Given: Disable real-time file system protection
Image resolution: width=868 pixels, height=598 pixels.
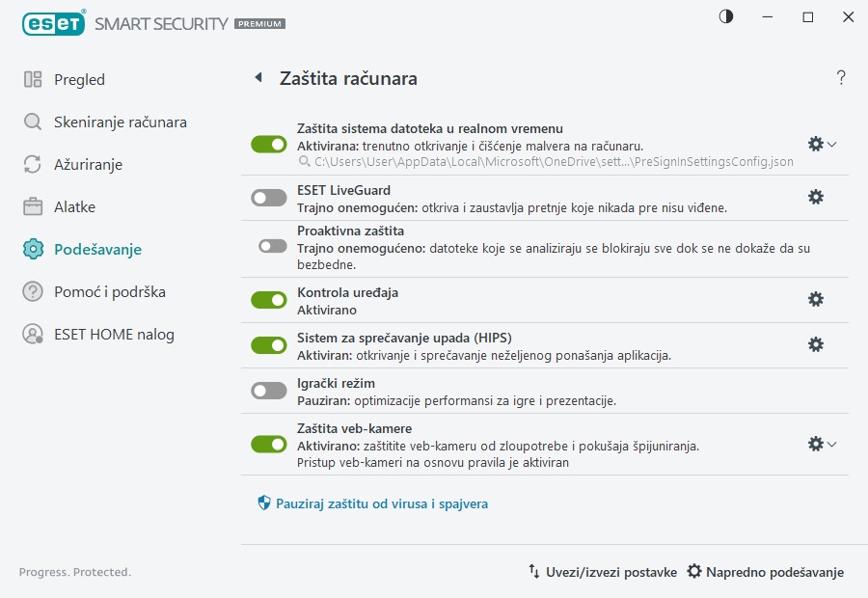Looking at the screenshot, I should [x=268, y=144].
